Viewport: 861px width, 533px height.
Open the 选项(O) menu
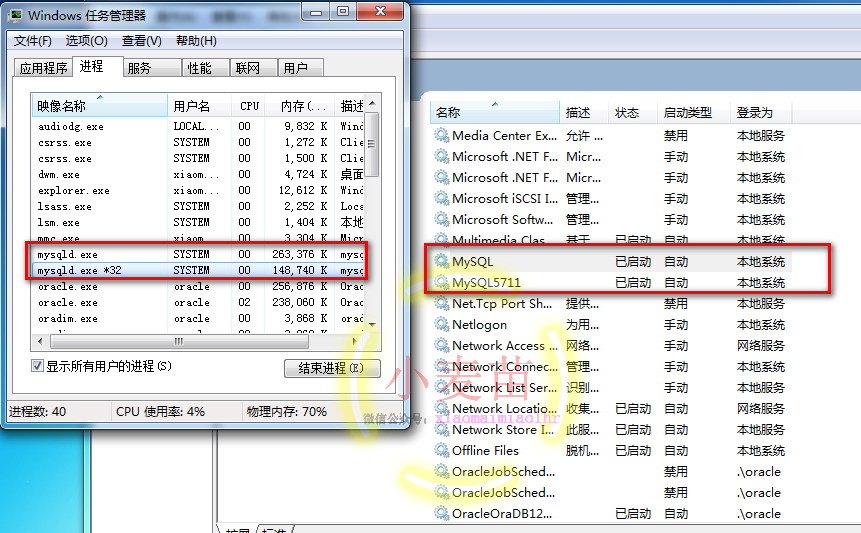[x=86, y=41]
